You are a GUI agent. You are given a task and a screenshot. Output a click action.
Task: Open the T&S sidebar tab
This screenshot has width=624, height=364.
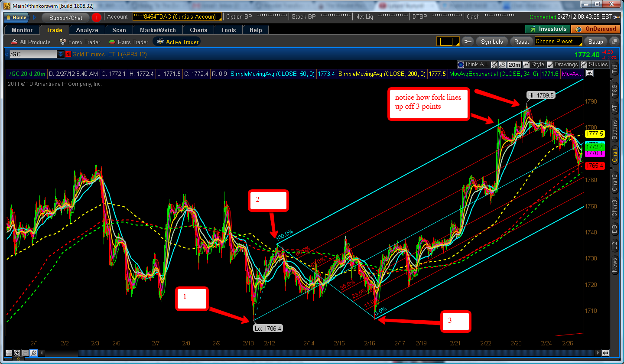tap(614, 90)
